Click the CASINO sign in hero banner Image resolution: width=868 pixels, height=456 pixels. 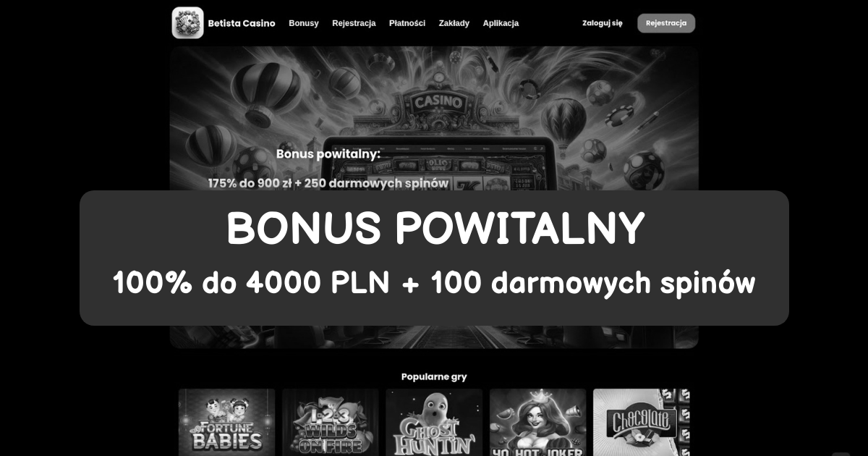coord(438,102)
